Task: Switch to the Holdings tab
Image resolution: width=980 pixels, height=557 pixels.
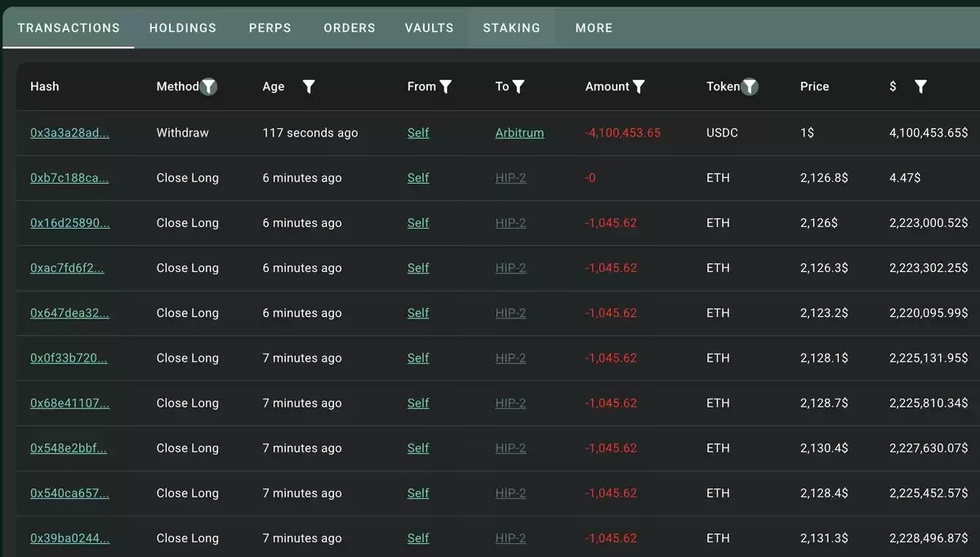Action: coord(183,28)
